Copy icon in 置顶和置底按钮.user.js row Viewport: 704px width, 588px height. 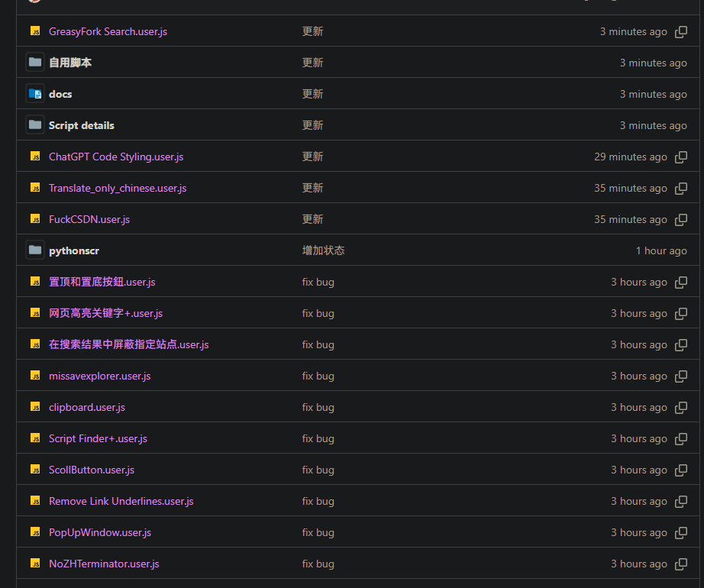tap(680, 283)
